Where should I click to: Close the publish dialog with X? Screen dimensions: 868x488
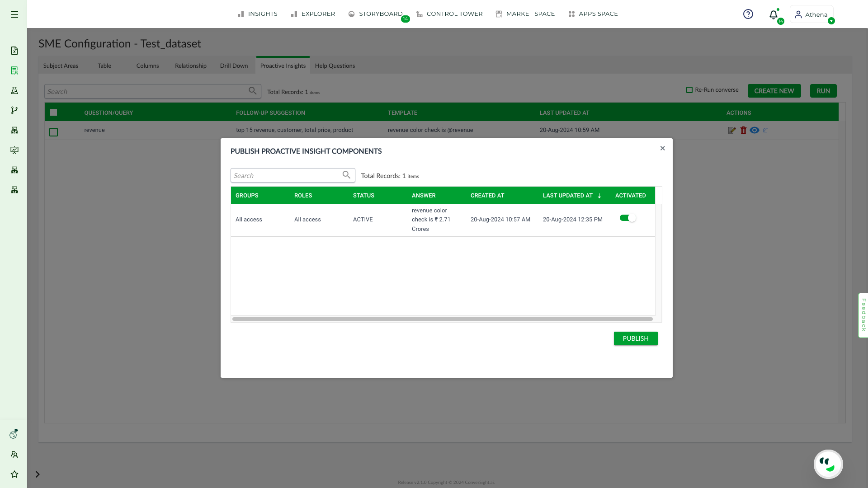tap(662, 148)
